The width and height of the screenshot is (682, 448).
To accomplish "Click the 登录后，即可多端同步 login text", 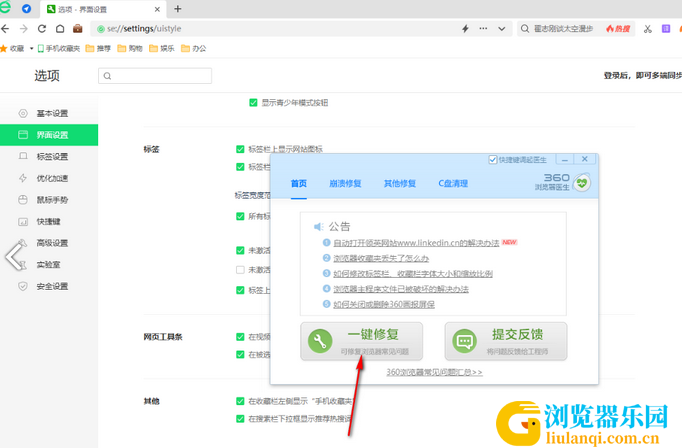I will (x=643, y=76).
